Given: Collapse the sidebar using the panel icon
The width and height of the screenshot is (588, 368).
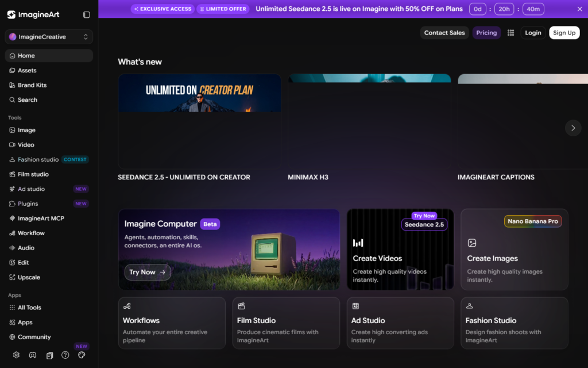Looking at the screenshot, I should [86, 14].
